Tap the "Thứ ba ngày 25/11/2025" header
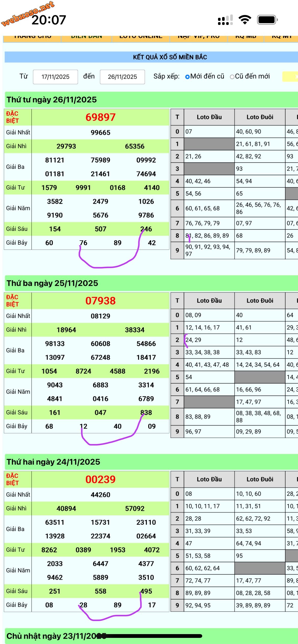The image size is (298, 644). click(52, 283)
